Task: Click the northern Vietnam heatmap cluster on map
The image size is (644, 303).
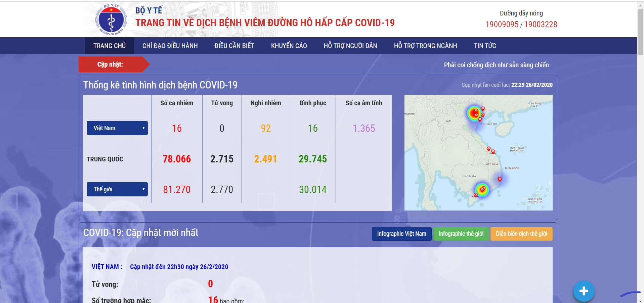Action: 474,113
